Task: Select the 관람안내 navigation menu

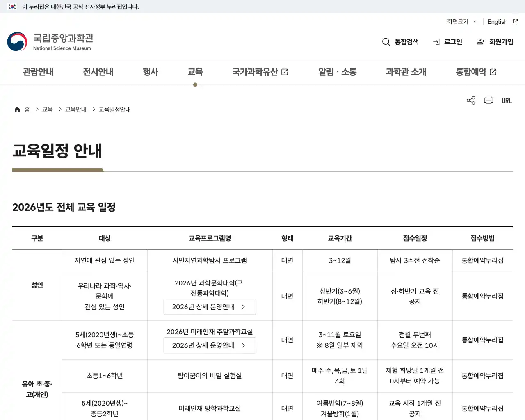Action: [x=38, y=72]
